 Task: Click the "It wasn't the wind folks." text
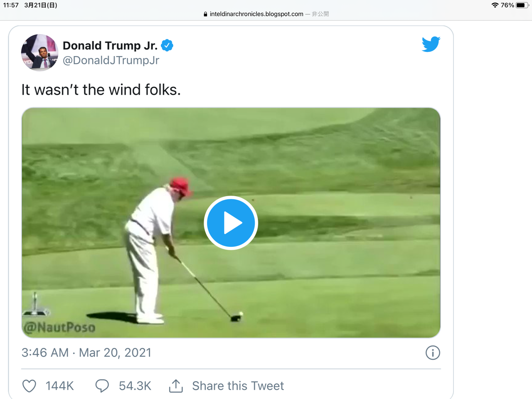click(101, 90)
